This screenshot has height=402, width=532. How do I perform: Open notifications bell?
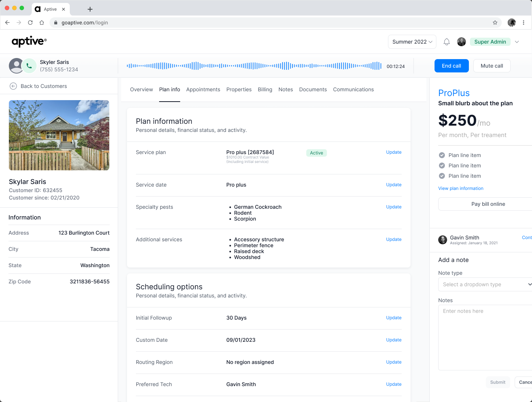[447, 42]
